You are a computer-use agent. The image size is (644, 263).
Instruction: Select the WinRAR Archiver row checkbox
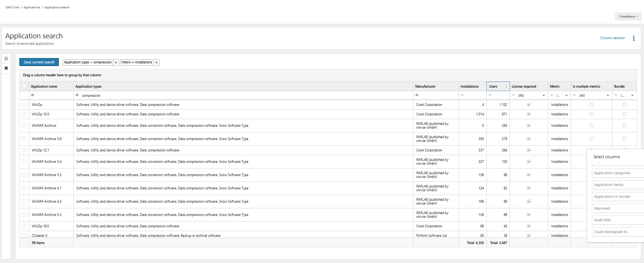pos(24,126)
